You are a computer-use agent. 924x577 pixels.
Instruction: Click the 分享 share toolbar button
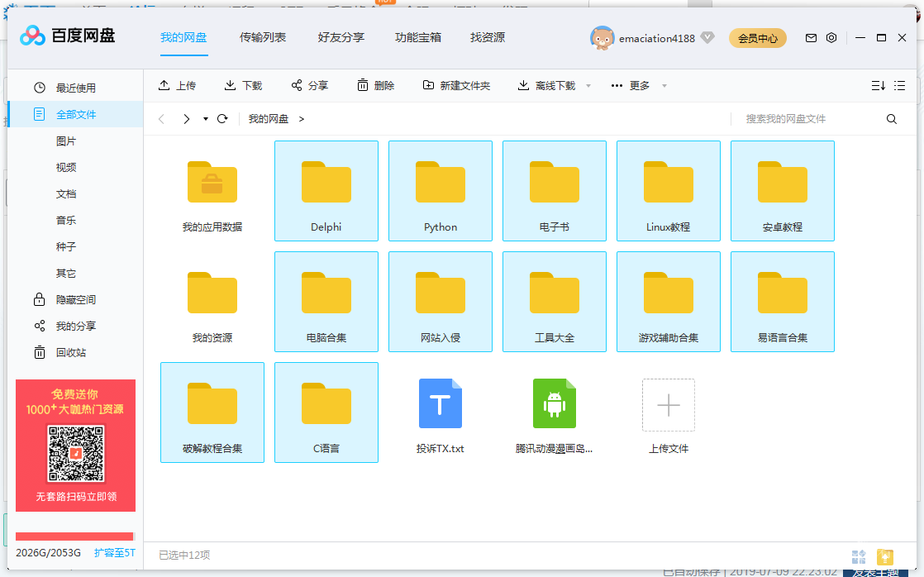point(309,85)
